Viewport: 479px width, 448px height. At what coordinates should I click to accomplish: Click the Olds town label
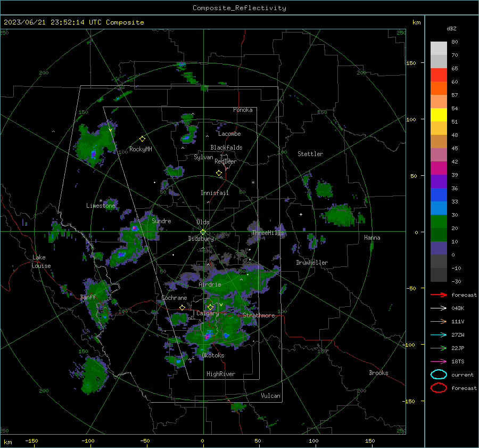(x=203, y=222)
